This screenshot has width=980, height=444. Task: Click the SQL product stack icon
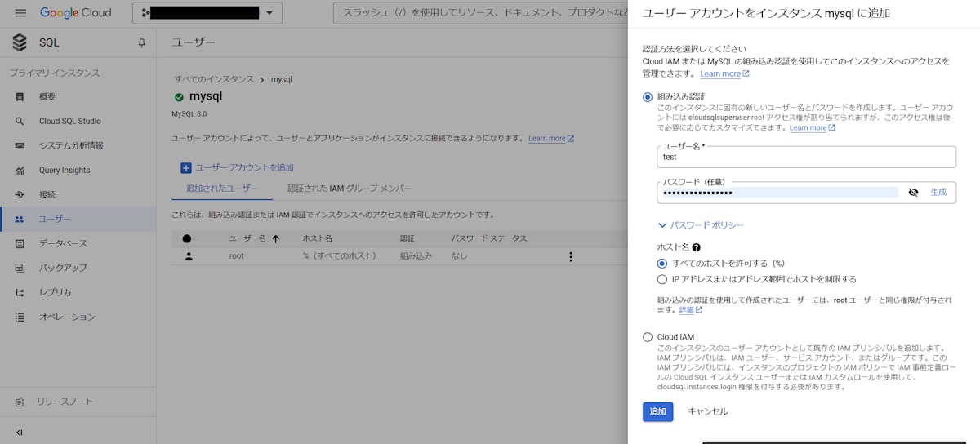click(20, 42)
